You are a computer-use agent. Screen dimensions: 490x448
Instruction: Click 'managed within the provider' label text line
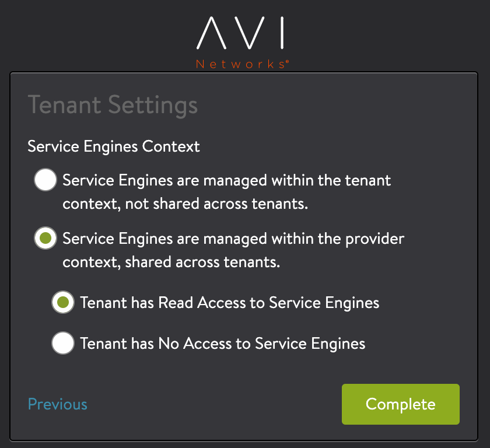233,239
